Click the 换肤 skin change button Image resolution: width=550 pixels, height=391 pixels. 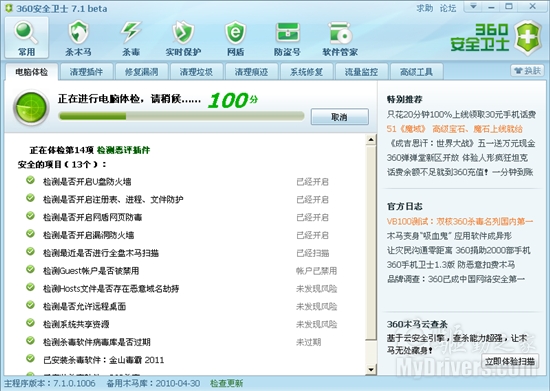527,71
